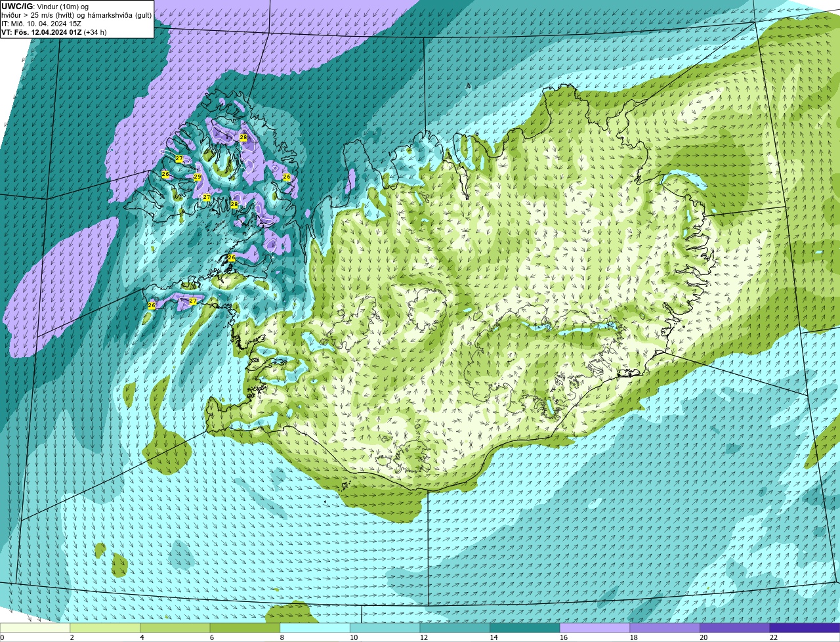Viewport: 840px width, 642px height.
Task: Select the 16–18 m/s lavender legend swatch
Action: (595, 628)
